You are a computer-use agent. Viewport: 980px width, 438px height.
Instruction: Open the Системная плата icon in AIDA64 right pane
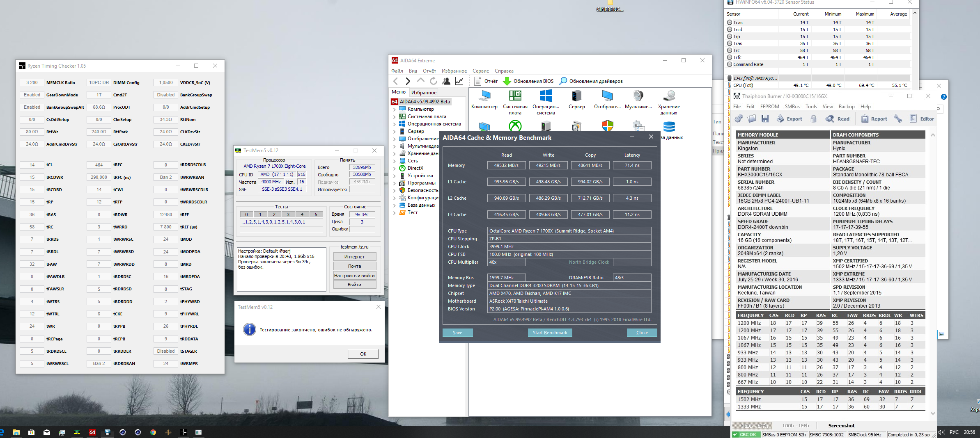515,103
